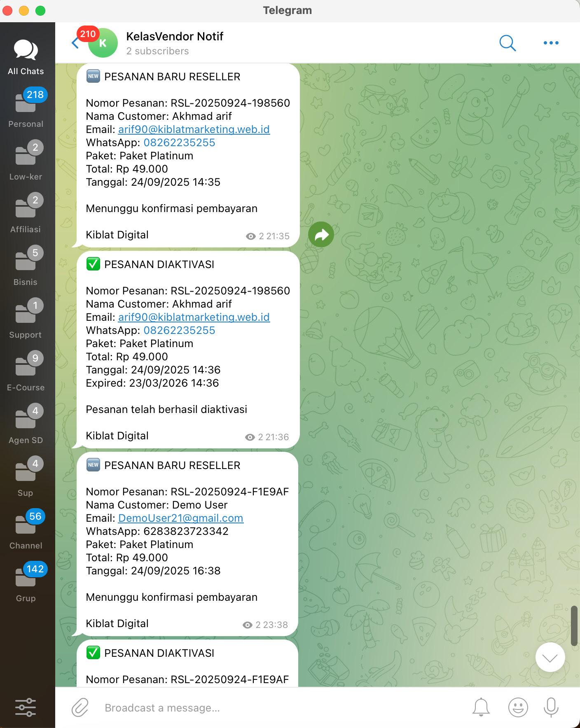Go back using the header back arrow
The image size is (580, 728).
(x=75, y=43)
